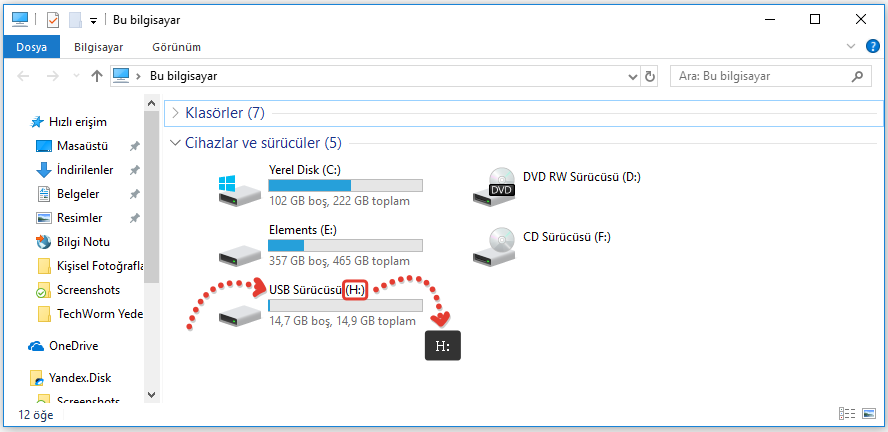888x432 pixels.
Task: Open OneDrive in the navigation pane
Action: pos(73,346)
